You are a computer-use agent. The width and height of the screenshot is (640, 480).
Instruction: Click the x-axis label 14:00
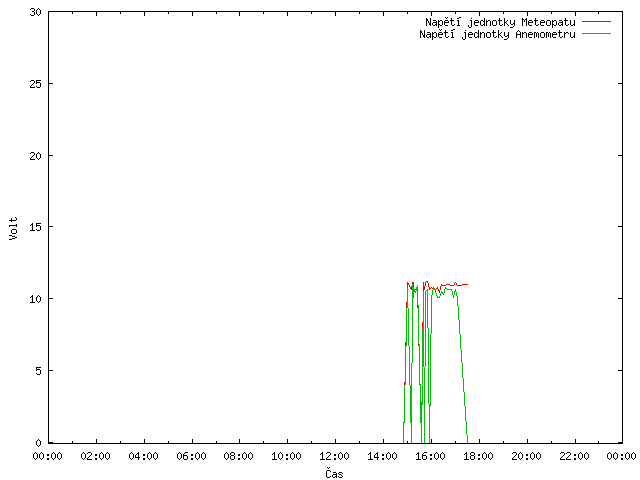tap(382, 456)
